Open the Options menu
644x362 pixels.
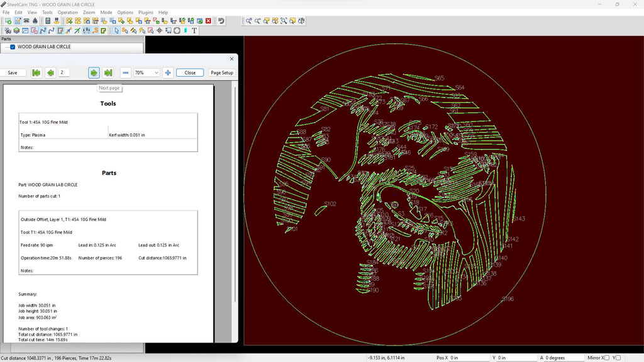coord(125,13)
